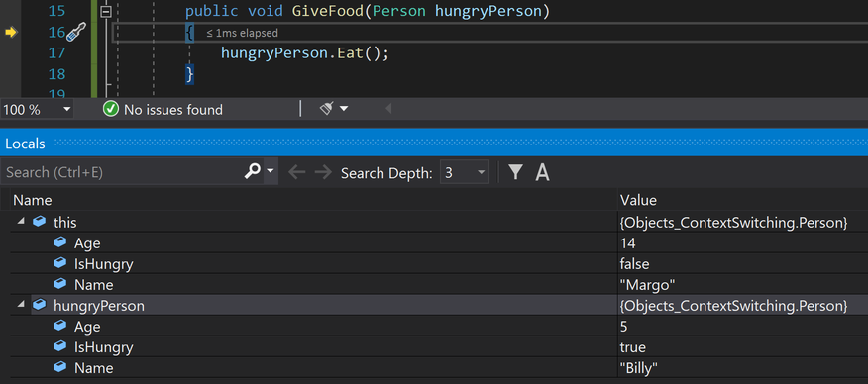Viewport: 868px width, 384px height.
Task: Click the yellow current-statement arrow in the margin
Action: tap(11, 32)
